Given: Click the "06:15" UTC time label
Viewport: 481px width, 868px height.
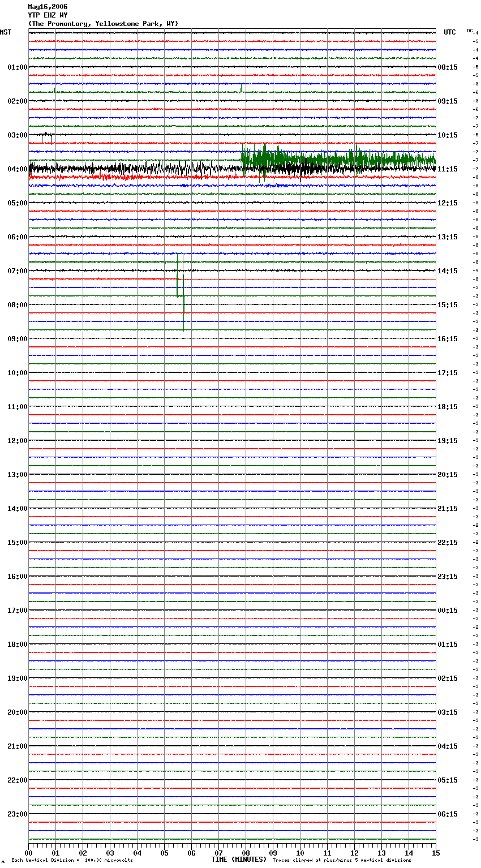Looking at the screenshot, I should (x=448, y=814).
